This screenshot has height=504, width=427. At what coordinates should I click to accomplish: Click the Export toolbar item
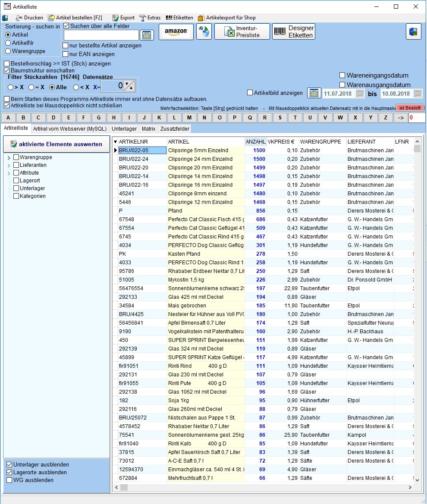(x=123, y=18)
